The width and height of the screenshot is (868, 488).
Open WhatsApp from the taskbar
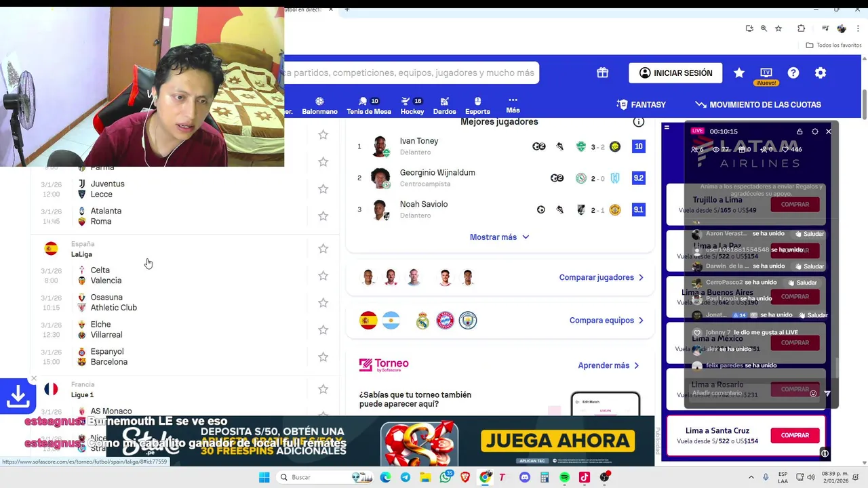[x=446, y=477]
